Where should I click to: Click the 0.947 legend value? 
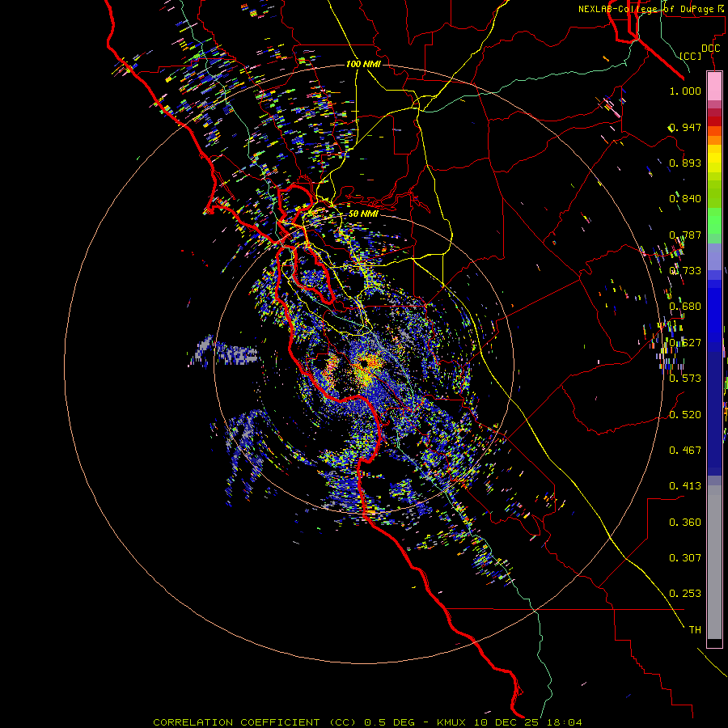(685, 127)
